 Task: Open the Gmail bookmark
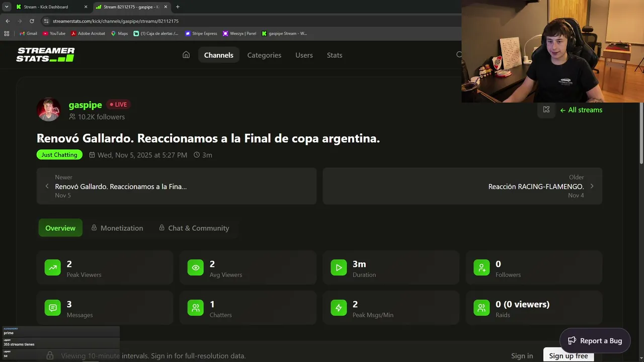coord(28,34)
